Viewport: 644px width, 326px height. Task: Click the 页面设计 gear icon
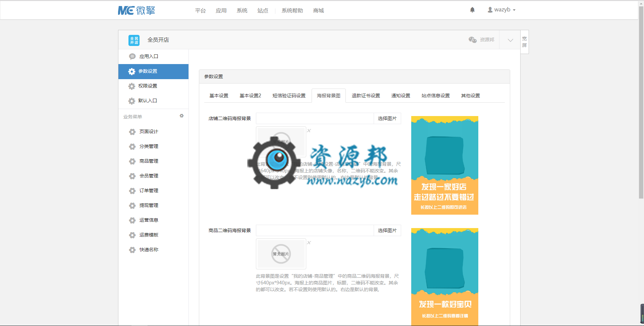[x=132, y=132]
